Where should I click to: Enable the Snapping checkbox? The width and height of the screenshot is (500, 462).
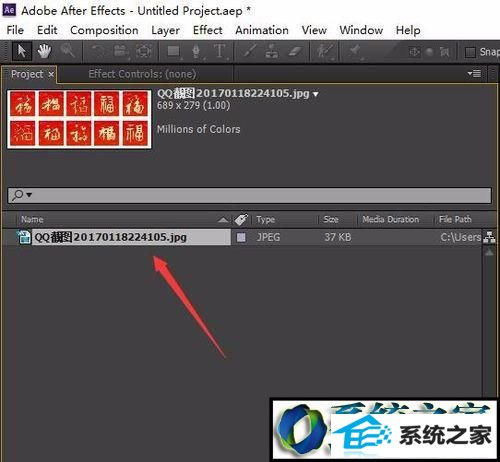pyautogui.click(x=470, y=52)
